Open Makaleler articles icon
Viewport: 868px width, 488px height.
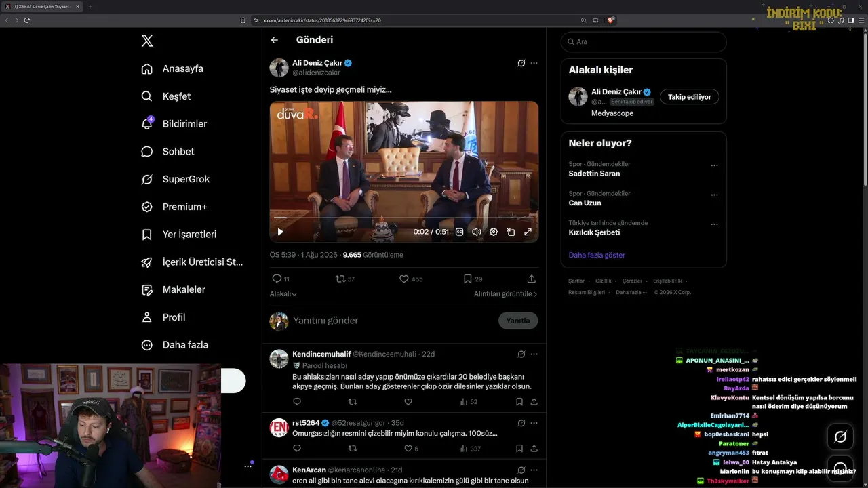pyautogui.click(x=146, y=290)
